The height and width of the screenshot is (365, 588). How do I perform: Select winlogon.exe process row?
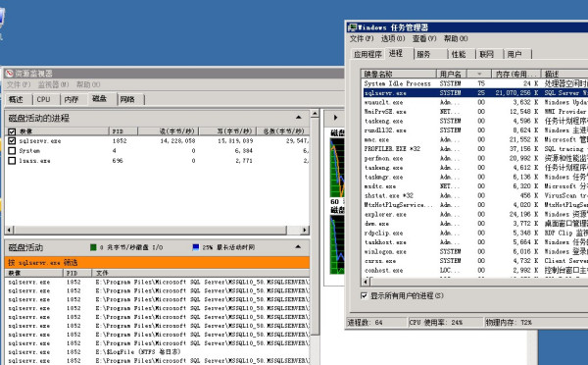[474, 251]
